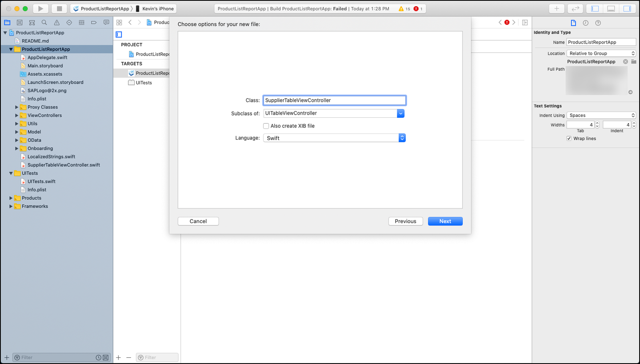Collapse the UITests group
Screen dimensions: 640x364
(x=11, y=173)
